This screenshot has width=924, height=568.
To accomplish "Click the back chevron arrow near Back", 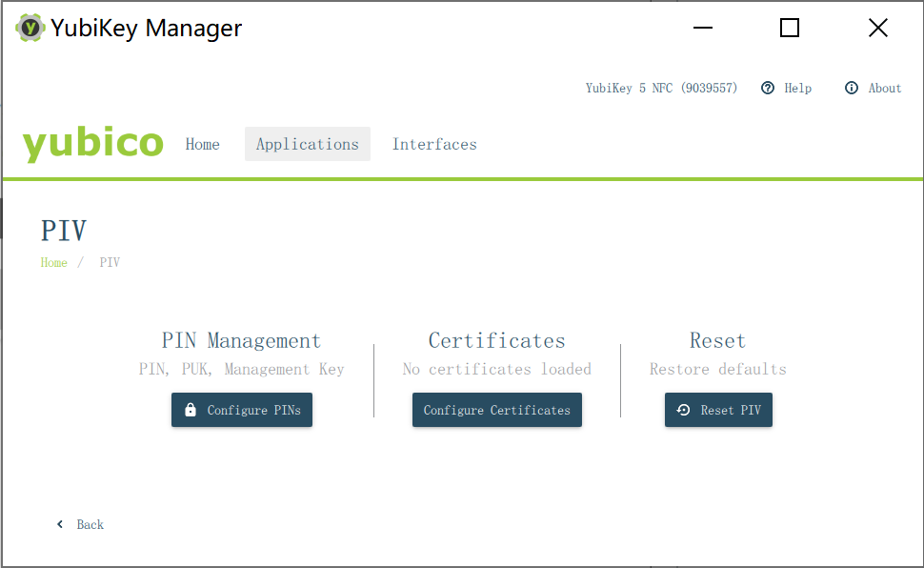I will coord(59,524).
